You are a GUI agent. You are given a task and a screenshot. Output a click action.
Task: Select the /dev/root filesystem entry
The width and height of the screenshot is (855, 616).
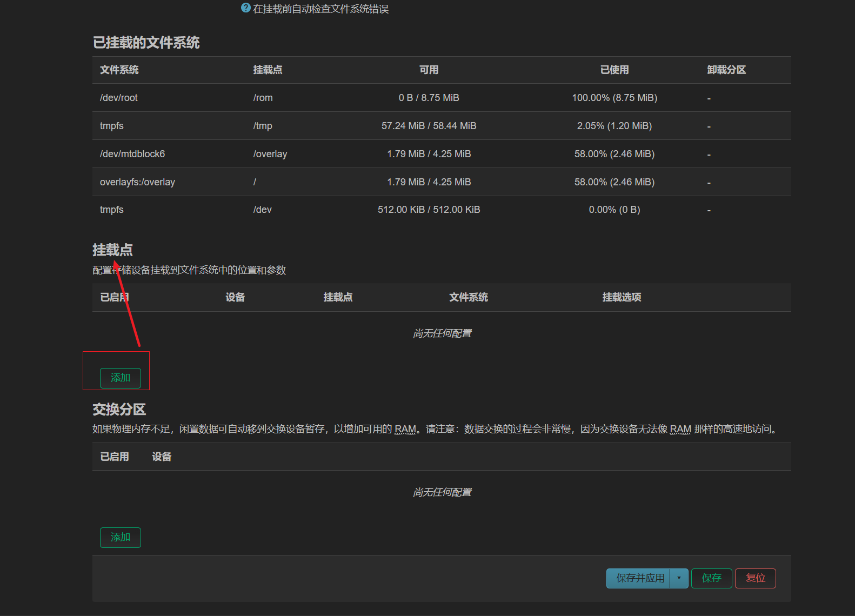(119, 98)
